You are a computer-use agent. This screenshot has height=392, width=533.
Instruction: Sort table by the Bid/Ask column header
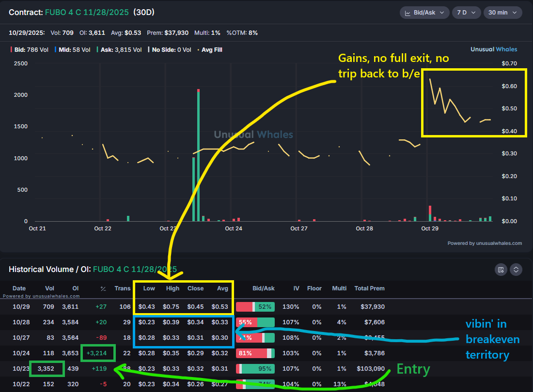tap(264, 288)
